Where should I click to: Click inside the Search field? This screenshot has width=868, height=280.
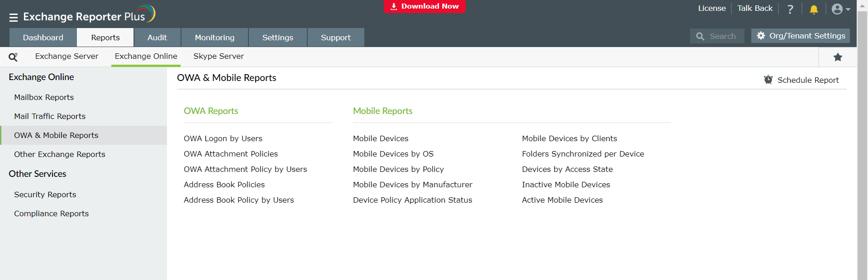click(x=717, y=36)
